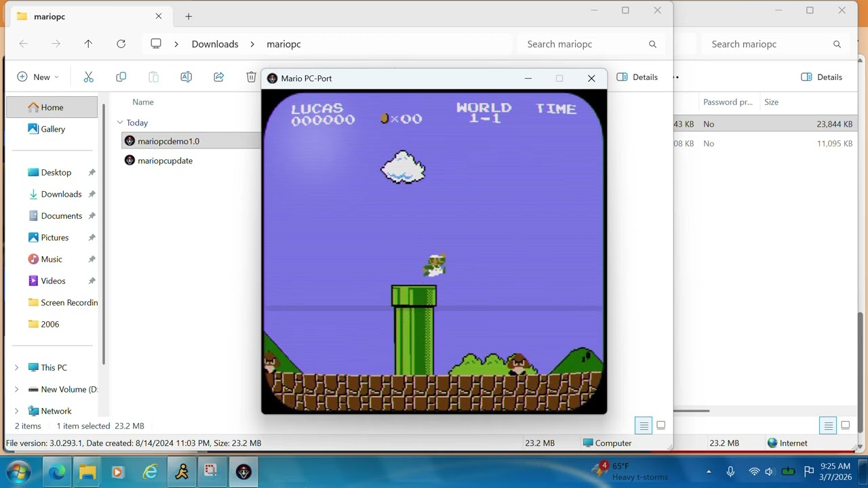Click the Delete trash can icon

point(251,77)
